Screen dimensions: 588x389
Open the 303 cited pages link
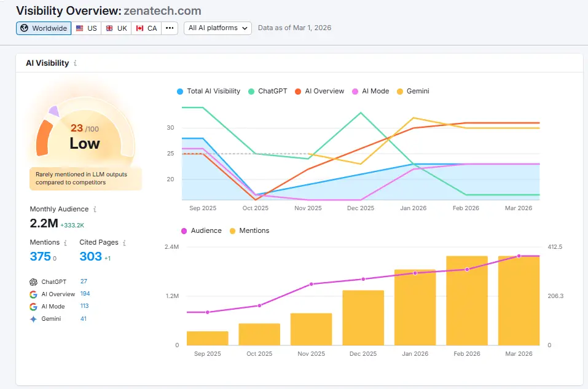tap(90, 256)
